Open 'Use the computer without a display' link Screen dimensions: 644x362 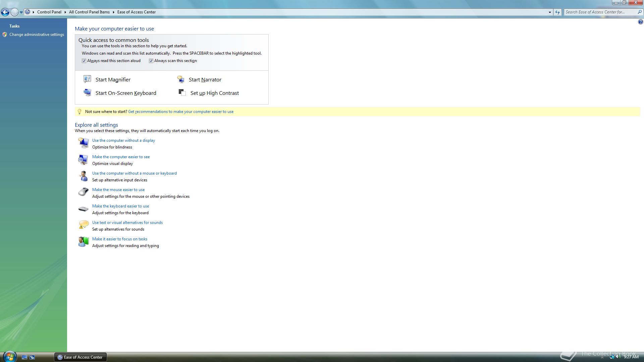123,140
